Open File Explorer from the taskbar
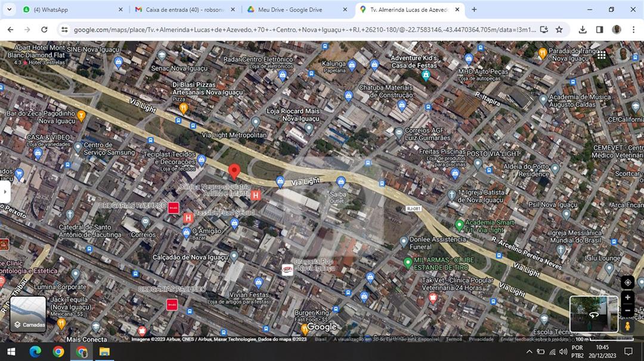644x361 pixels. pyautogui.click(x=104, y=351)
